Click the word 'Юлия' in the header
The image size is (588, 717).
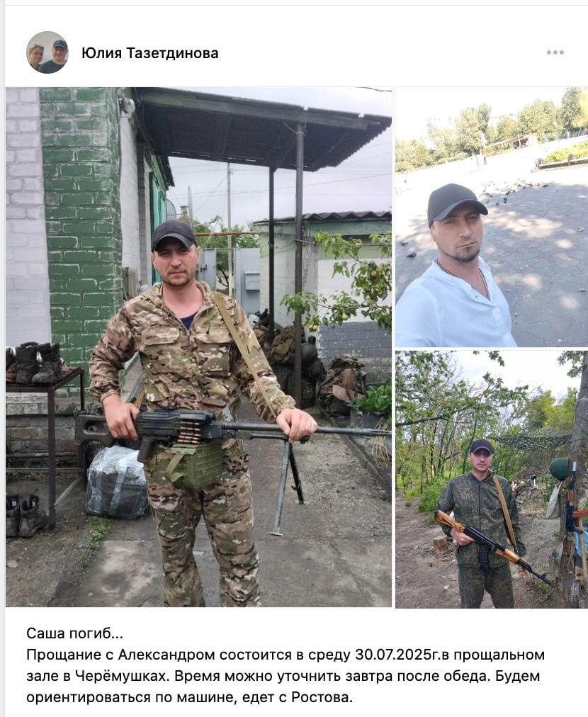tap(101, 53)
